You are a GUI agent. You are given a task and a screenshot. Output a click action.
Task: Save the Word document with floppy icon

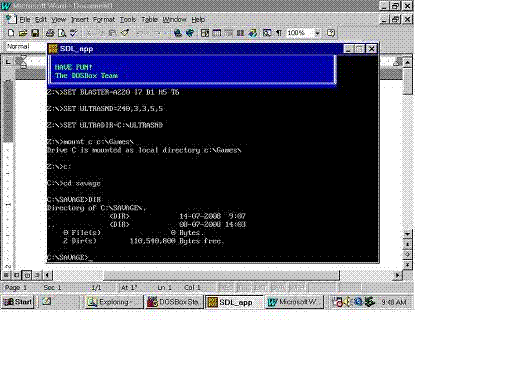[x=35, y=33]
